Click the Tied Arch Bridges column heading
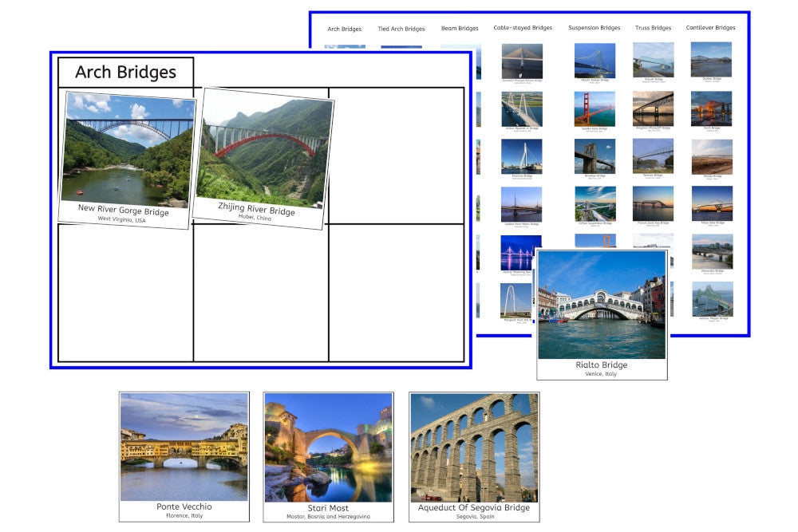This screenshot has height=532, width=798. 401,29
